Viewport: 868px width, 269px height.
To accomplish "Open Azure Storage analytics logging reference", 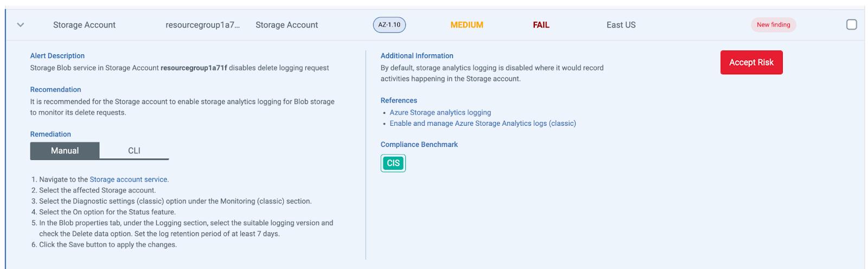I will [440, 112].
